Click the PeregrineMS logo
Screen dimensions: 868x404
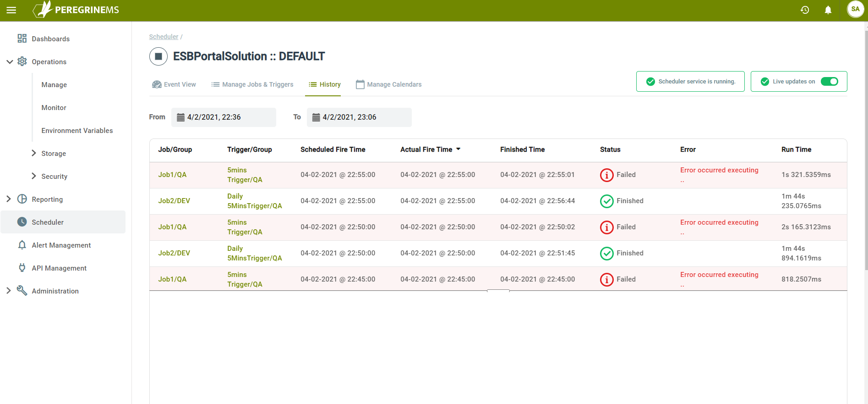pos(76,10)
